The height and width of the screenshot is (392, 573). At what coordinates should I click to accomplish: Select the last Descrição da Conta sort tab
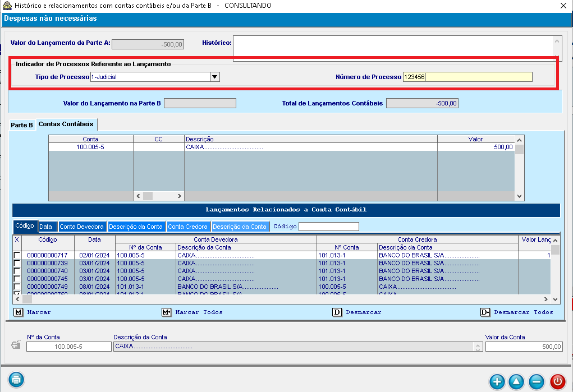[x=240, y=227]
